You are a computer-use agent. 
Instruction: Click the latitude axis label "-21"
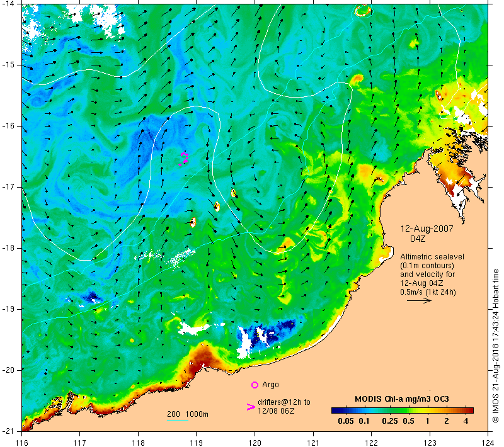coord(8,431)
